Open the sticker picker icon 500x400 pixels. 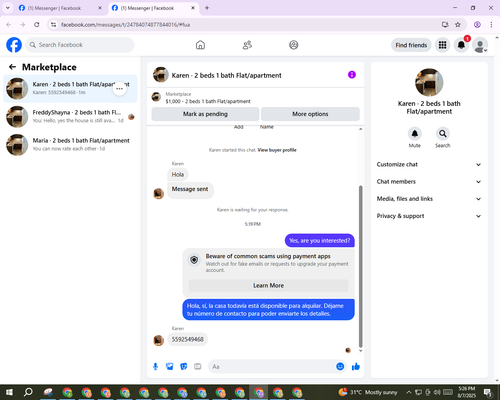[184, 367]
